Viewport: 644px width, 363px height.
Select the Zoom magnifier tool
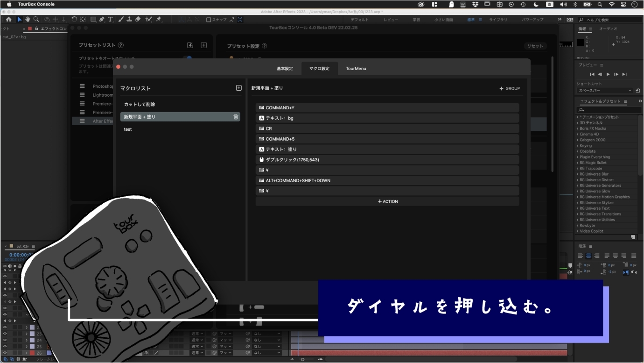point(36,20)
